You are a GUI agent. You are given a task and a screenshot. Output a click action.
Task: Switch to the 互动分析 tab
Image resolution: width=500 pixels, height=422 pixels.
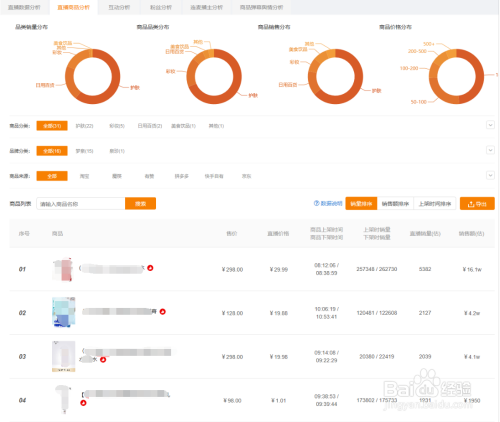119,7
